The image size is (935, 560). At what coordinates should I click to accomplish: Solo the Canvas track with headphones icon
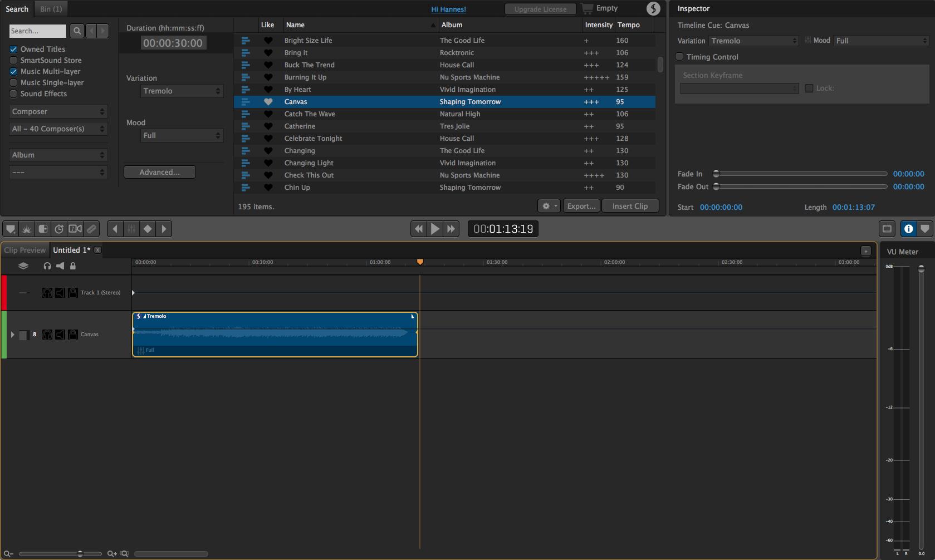[x=47, y=335]
